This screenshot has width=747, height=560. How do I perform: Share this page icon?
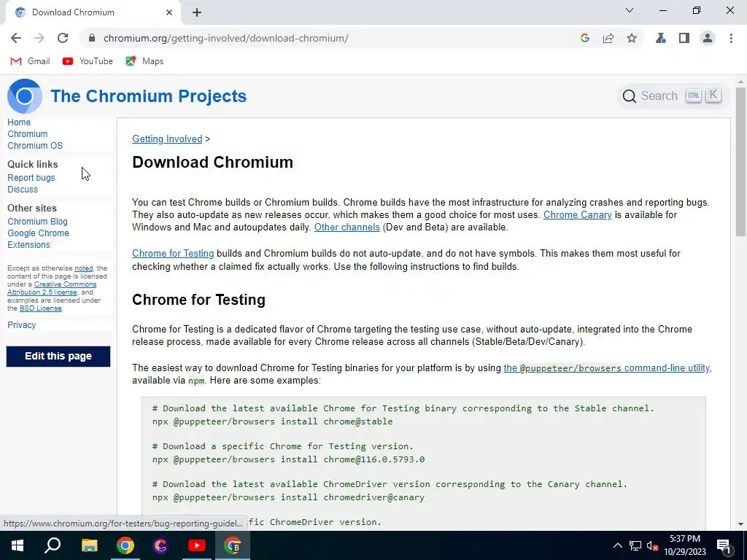[x=608, y=38]
